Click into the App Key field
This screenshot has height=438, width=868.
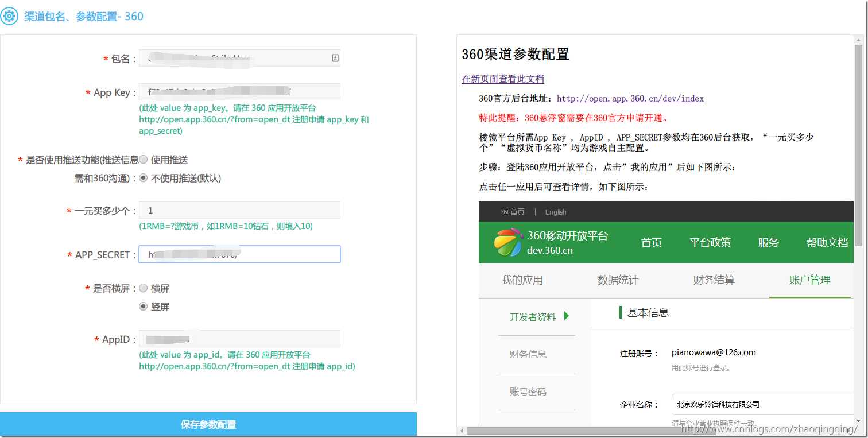pos(239,92)
